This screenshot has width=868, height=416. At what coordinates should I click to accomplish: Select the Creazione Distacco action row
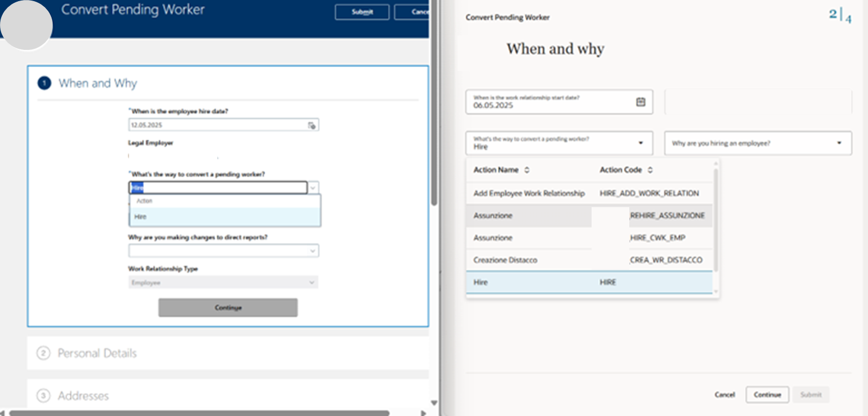click(589, 260)
